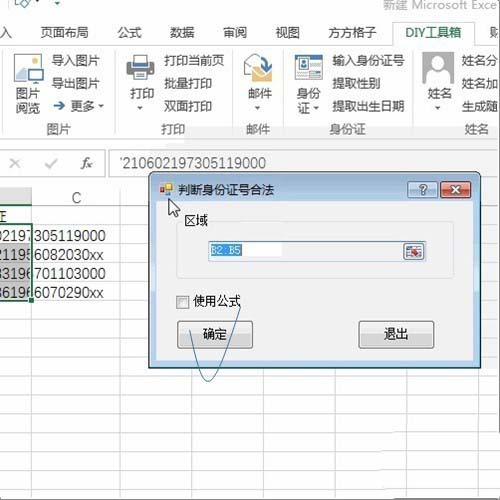The image size is (500, 500).
Task: Expand the 打印 dropdown arrow
Action: point(140,108)
